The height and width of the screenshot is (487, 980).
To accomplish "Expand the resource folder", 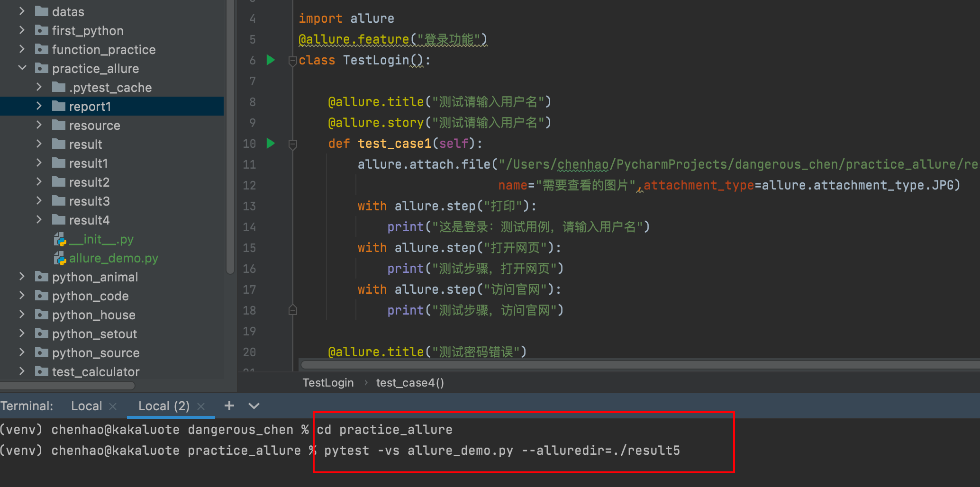I will 39,125.
